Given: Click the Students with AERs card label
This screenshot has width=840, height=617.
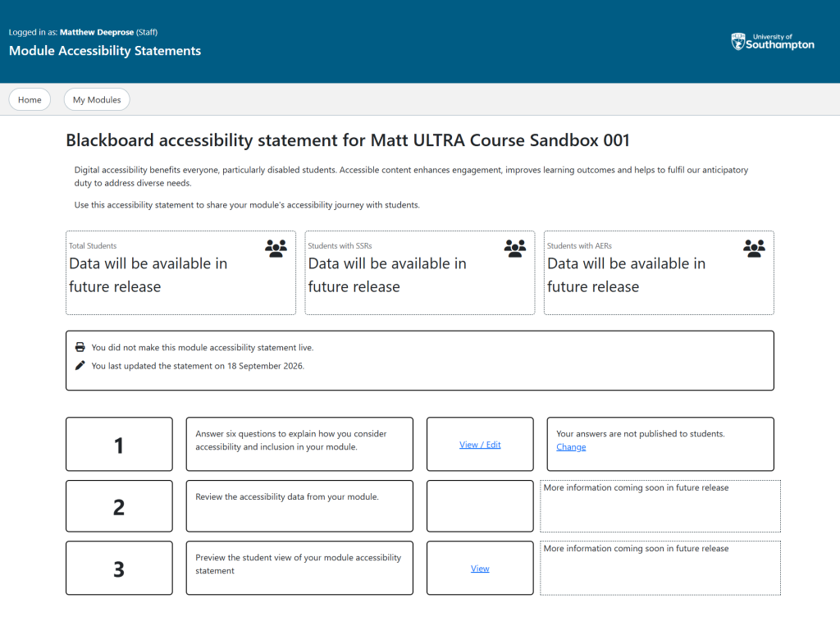Looking at the screenshot, I should point(579,246).
